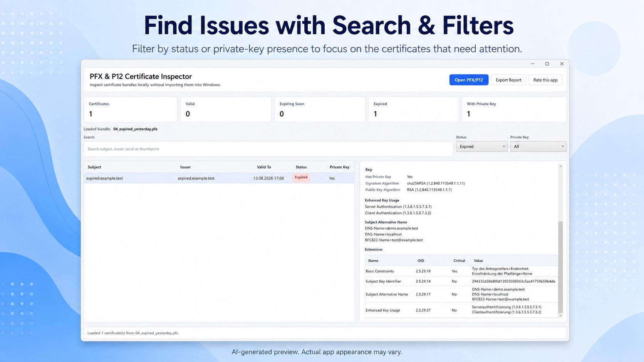Select the Subject Alternative Name extension row
The height and width of the screenshot is (362, 644).
[x=461, y=294]
